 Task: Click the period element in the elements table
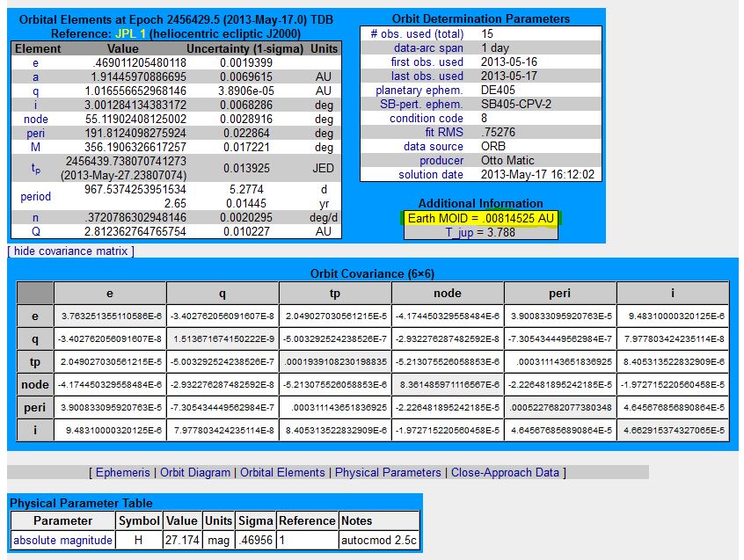click(36, 197)
